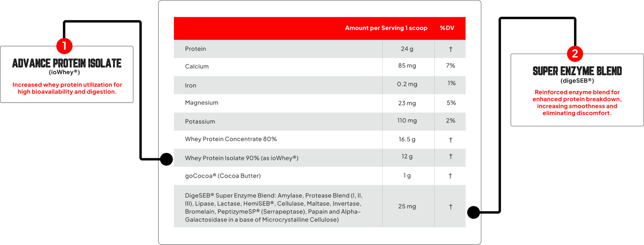The image size is (644, 245).
Task: Click the red number 1 badge
Action: (64, 46)
